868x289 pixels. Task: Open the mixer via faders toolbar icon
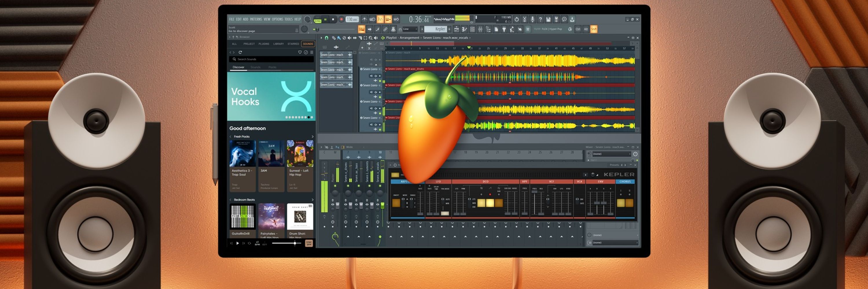click(481, 29)
